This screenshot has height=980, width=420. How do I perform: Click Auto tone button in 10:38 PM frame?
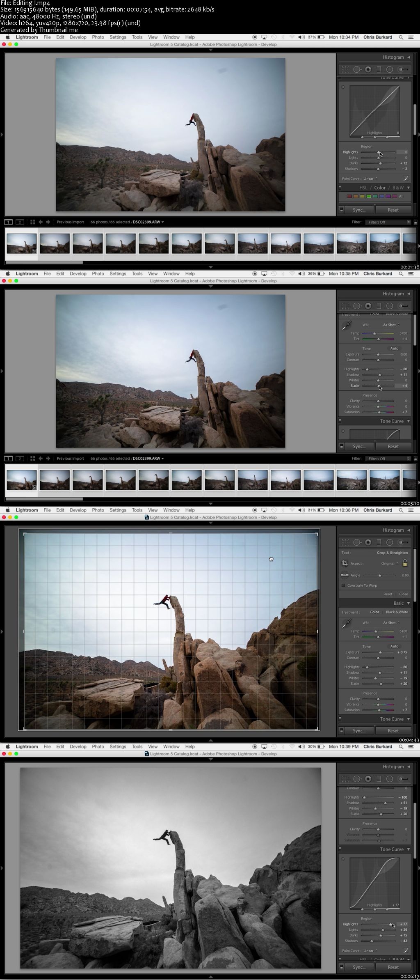[x=394, y=646]
